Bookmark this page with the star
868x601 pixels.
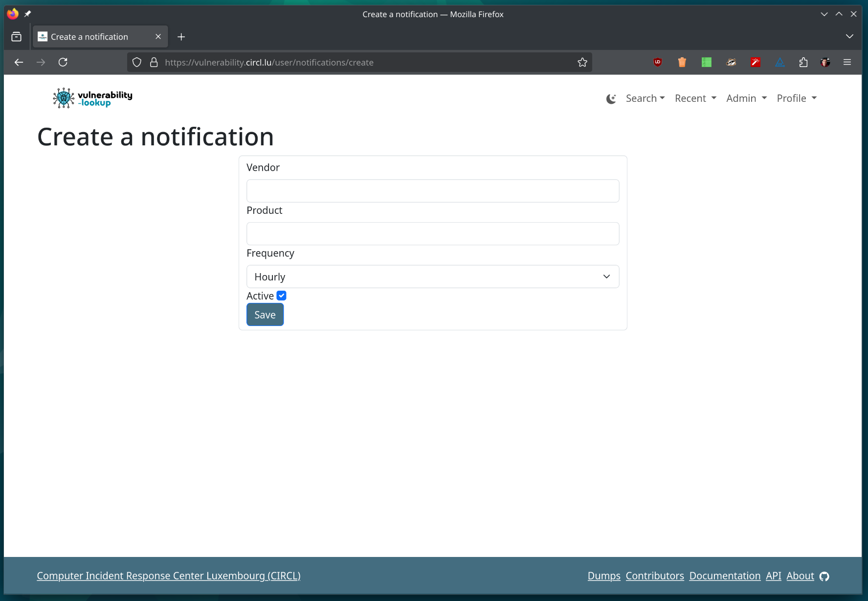582,62
